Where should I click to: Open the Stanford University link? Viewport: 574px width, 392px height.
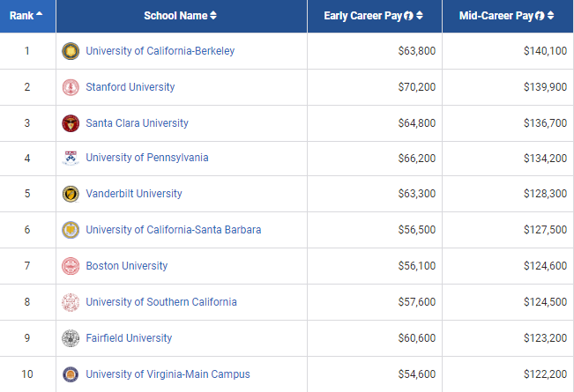pos(130,87)
